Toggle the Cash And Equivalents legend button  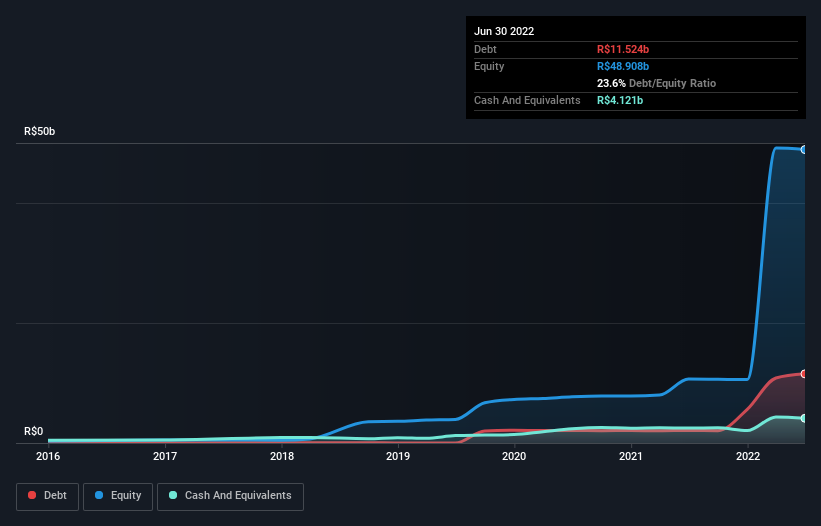pyautogui.click(x=230, y=496)
